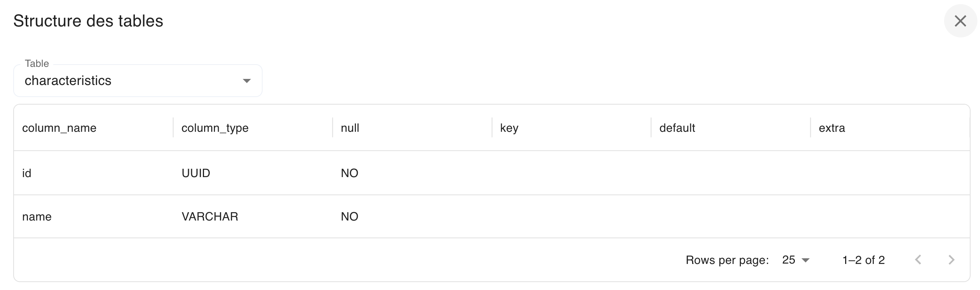Click the NO value in id row
Image resolution: width=980 pixels, height=290 pixels.
coord(349,173)
